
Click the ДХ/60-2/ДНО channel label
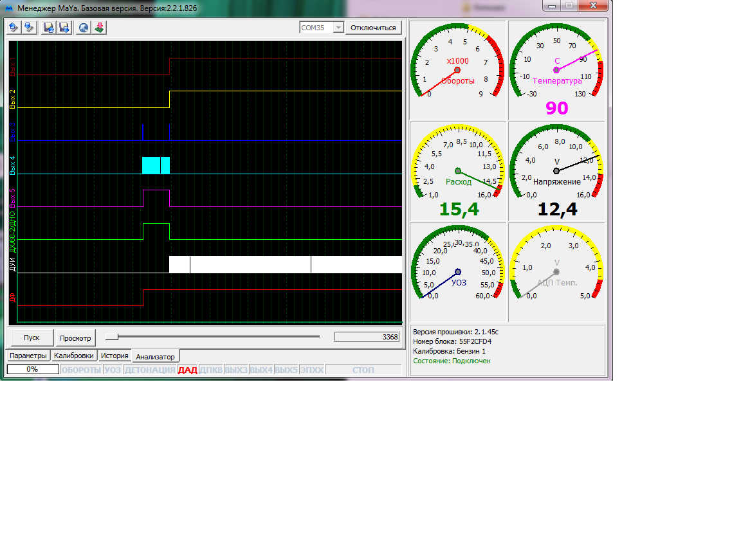pos(13,232)
